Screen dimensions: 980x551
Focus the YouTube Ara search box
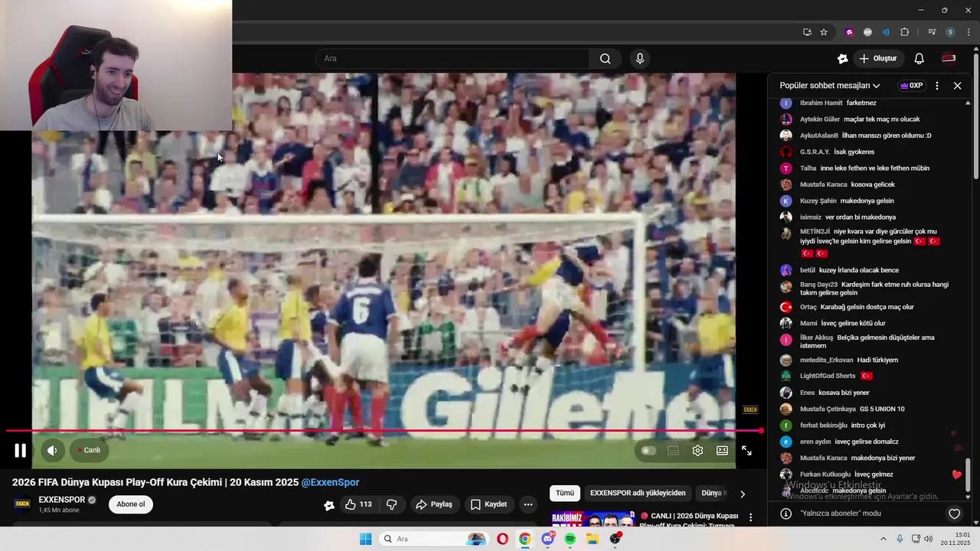point(452,58)
